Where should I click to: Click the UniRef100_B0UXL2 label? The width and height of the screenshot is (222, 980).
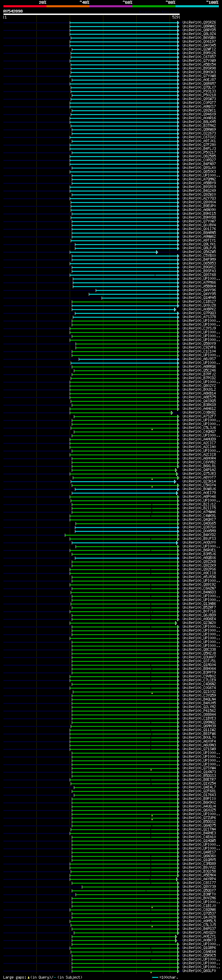click(199, 389)
